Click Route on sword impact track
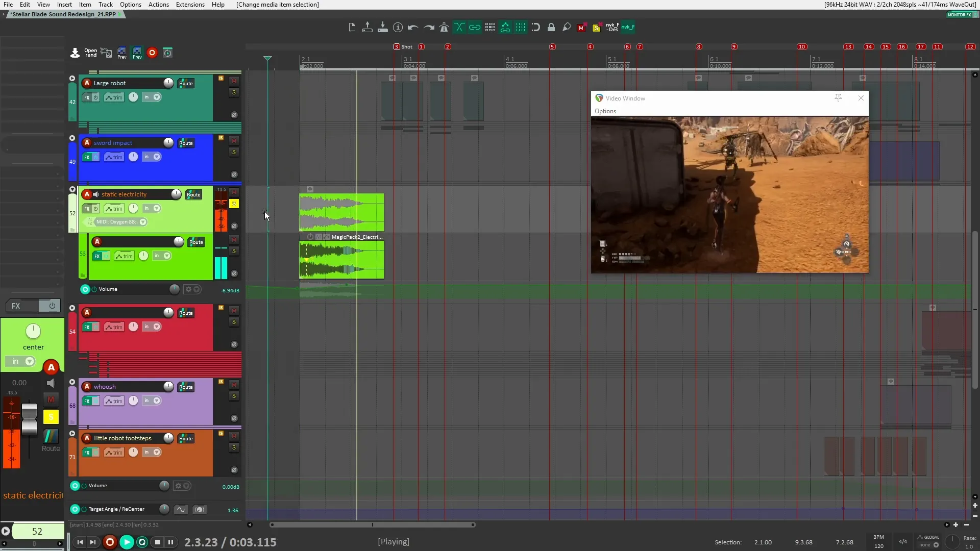The image size is (980, 551). point(186,143)
